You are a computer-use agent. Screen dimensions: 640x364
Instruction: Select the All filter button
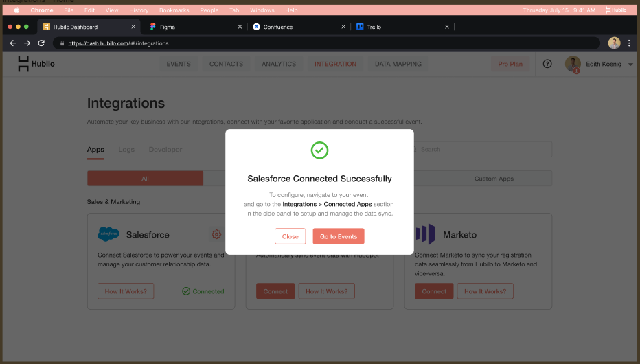pos(146,179)
